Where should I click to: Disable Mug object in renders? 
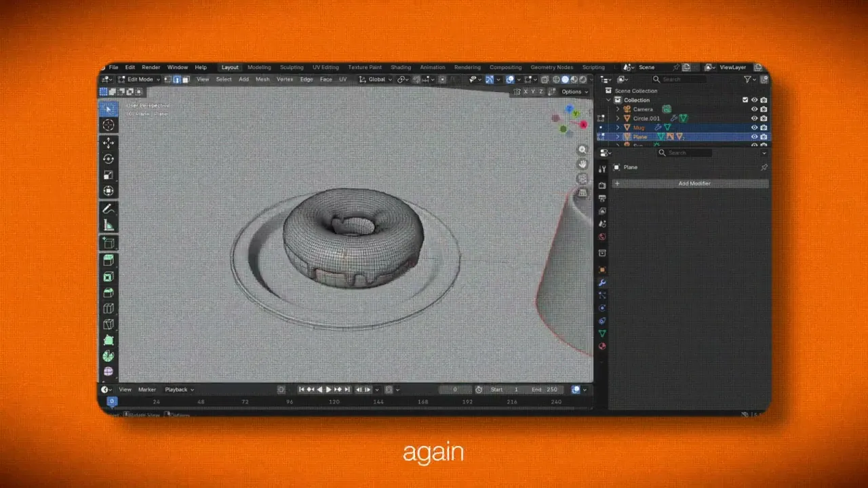[x=764, y=127]
